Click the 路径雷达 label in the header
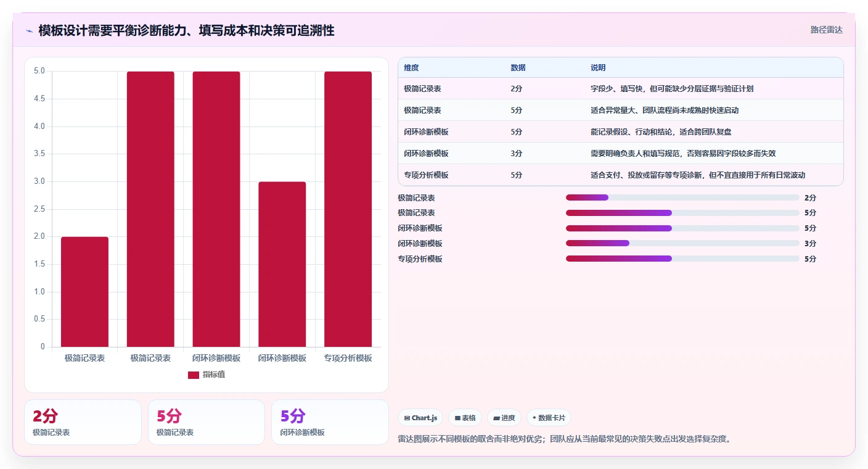 [826, 30]
